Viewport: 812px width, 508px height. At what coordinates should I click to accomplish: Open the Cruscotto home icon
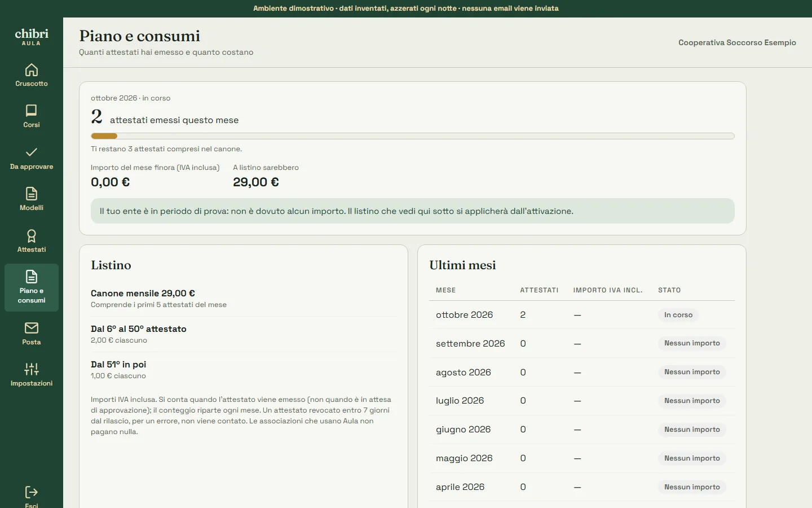[32, 70]
